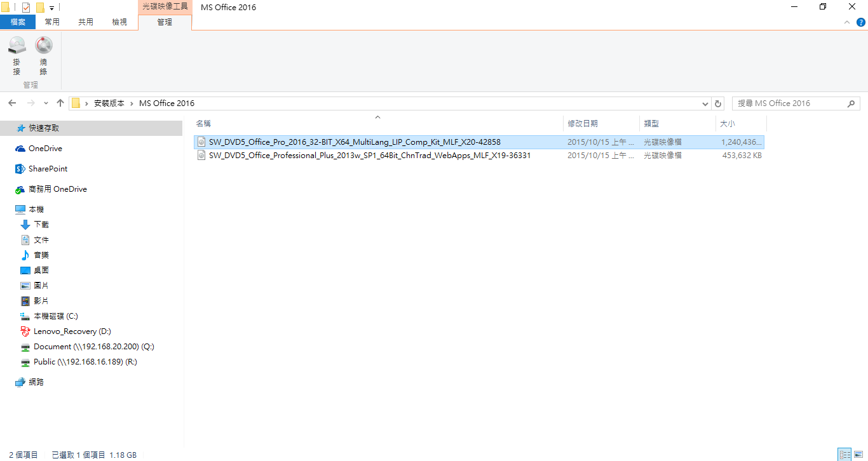868x461 pixels.
Task: Collapse the ribbon with chevron
Action: point(846,22)
